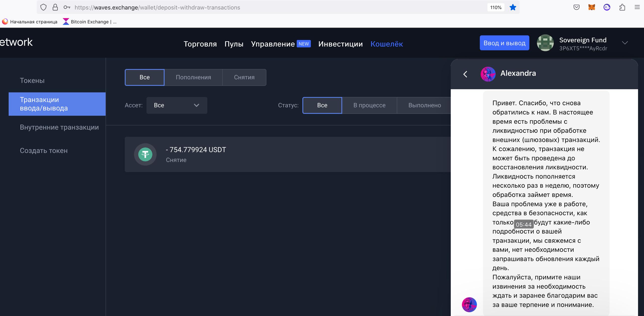Open the browser hamburger menu
Screen dimensions: 644x316
pyautogui.click(x=637, y=7)
